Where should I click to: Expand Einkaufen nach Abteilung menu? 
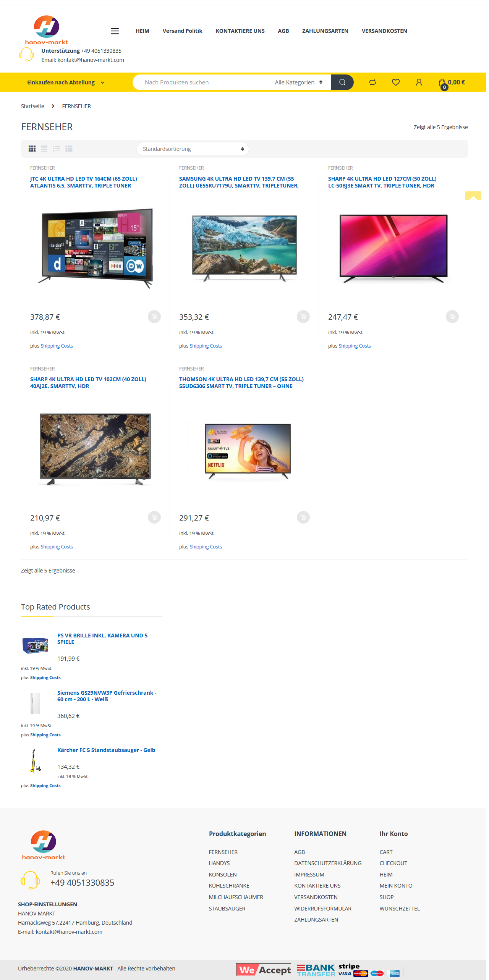click(x=66, y=82)
